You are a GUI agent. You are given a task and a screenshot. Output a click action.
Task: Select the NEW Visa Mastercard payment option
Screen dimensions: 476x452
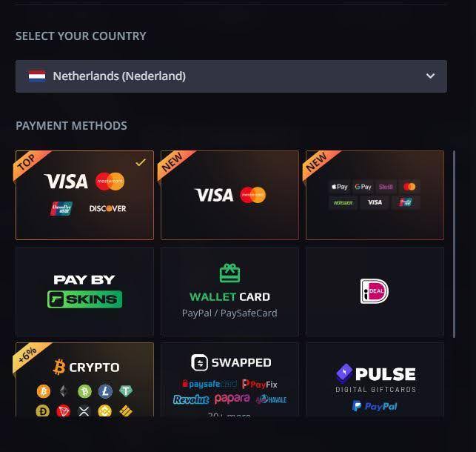(x=229, y=195)
